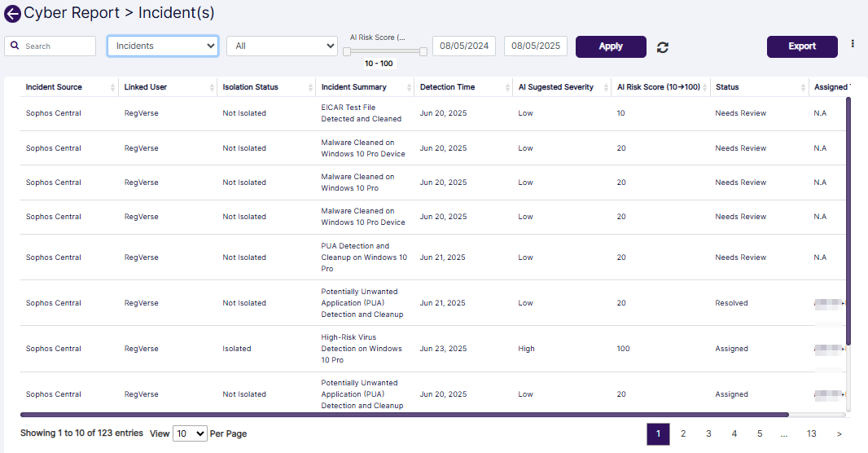Go to page 2

(683, 434)
